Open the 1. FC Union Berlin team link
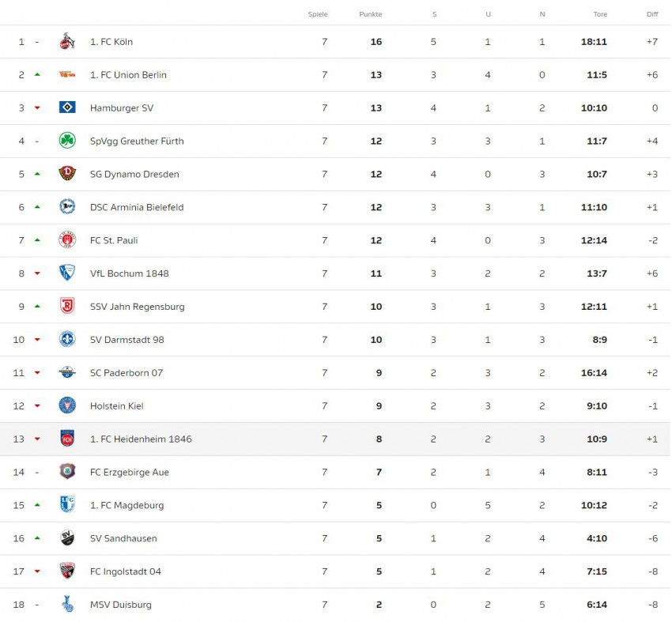Image resolution: width=672 pixels, height=622 pixels. click(128, 74)
